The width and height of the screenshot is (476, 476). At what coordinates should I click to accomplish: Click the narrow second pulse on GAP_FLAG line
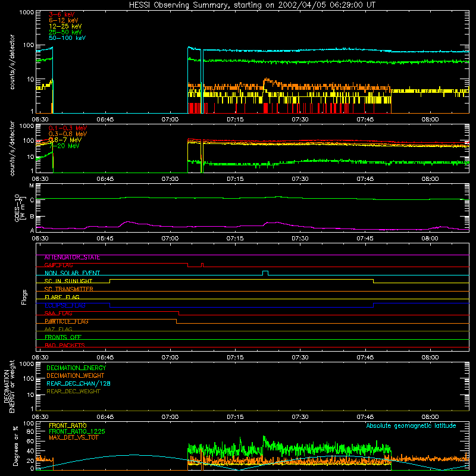pyautogui.click(x=202, y=265)
